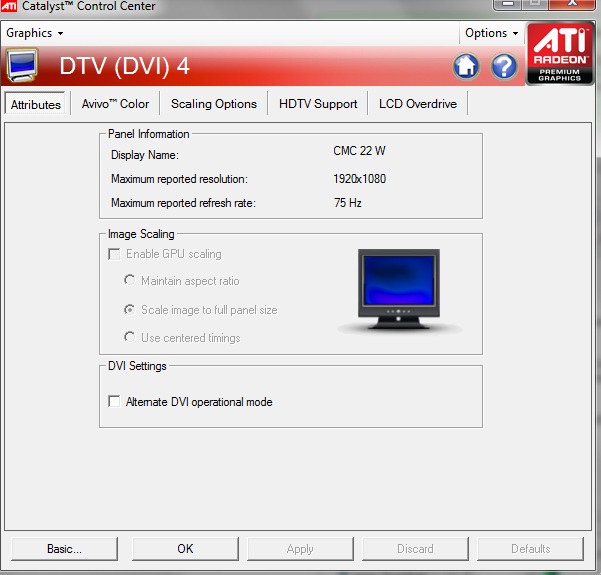
Task: Select Maintain aspect ratio radio button
Action: coord(130,280)
